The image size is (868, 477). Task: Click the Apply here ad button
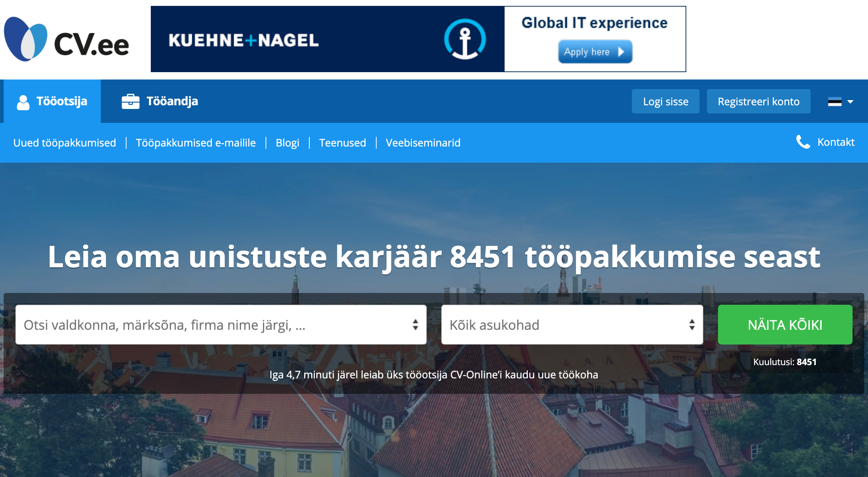tap(595, 52)
